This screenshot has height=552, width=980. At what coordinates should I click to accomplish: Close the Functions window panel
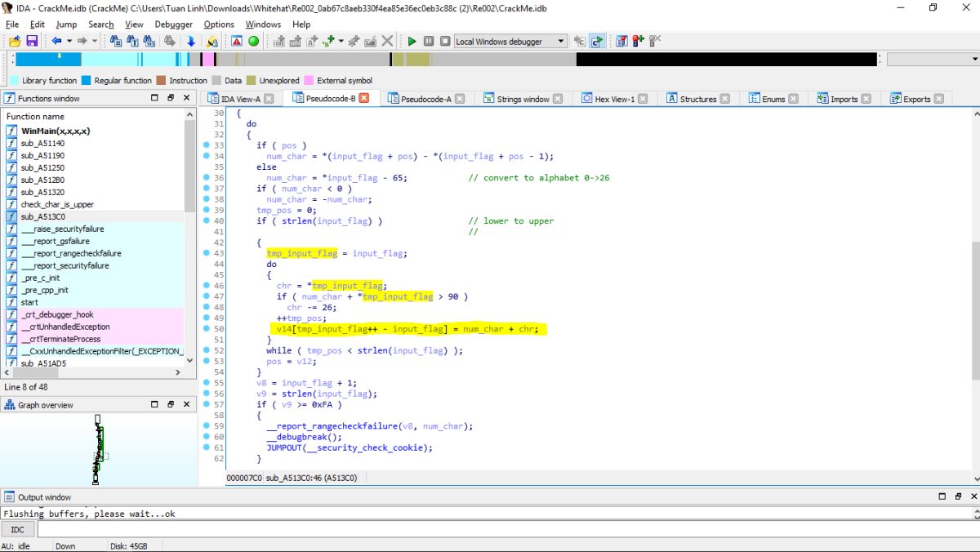(x=185, y=98)
